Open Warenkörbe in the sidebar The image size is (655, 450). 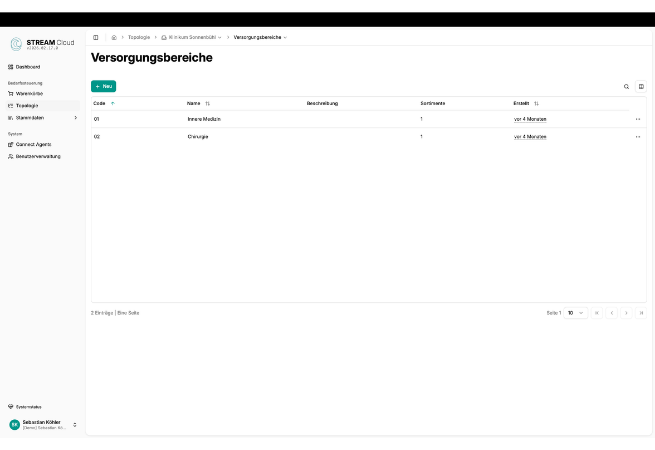29,94
